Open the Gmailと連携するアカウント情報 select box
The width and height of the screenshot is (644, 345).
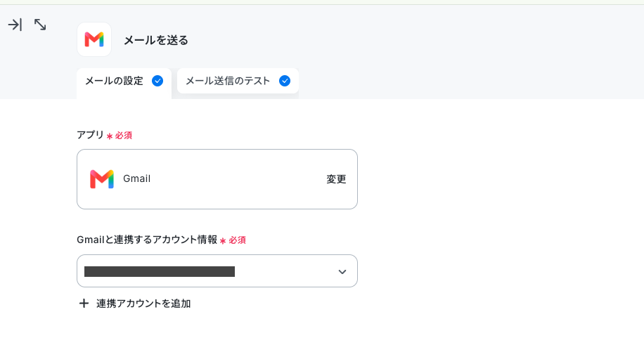[217, 271]
